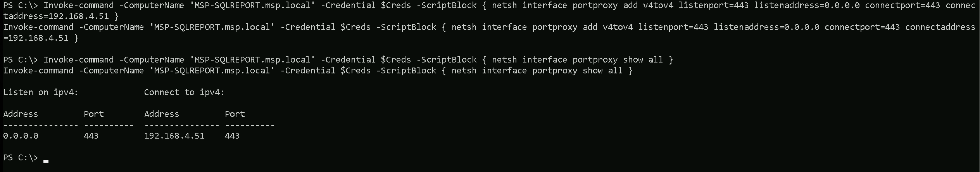Click the Port header under Listen on ipv4
Screen dimensions: 980x172
(94, 114)
